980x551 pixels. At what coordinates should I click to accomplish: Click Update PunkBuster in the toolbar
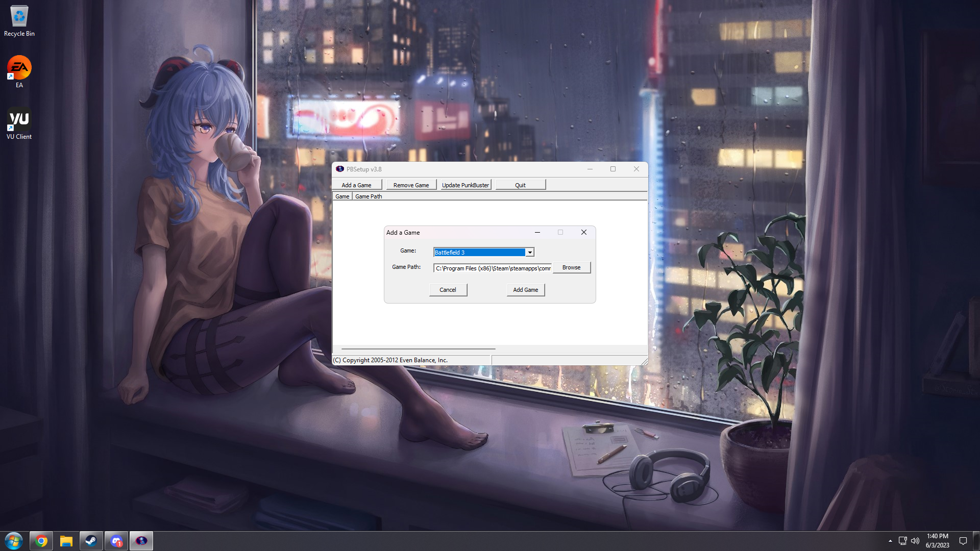click(x=465, y=185)
